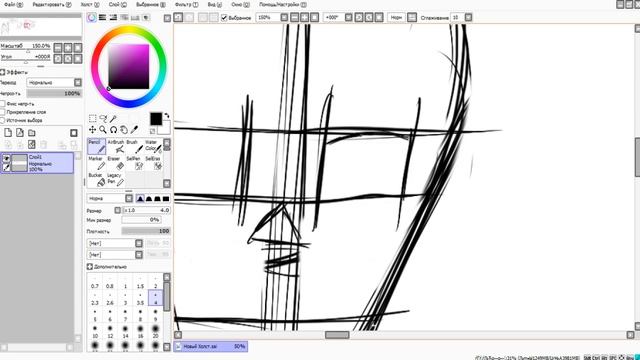Adjust the Плотность density slider
The width and height of the screenshot is (640, 360).
point(146,231)
